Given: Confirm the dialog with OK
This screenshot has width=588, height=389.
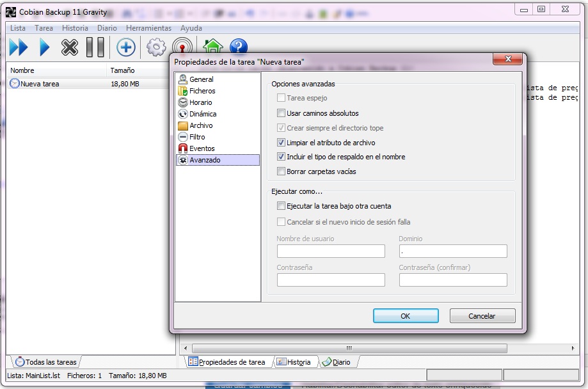Looking at the screenshot, I should coord(406,316).
